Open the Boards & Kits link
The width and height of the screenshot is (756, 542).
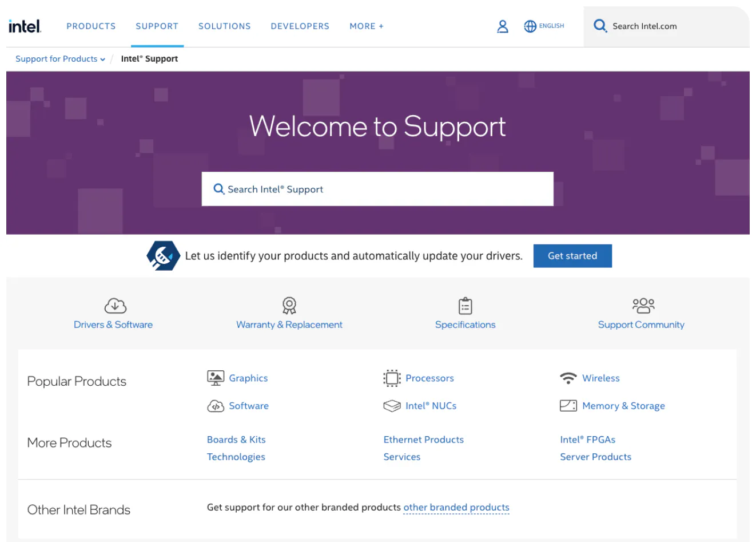[236, 440]
